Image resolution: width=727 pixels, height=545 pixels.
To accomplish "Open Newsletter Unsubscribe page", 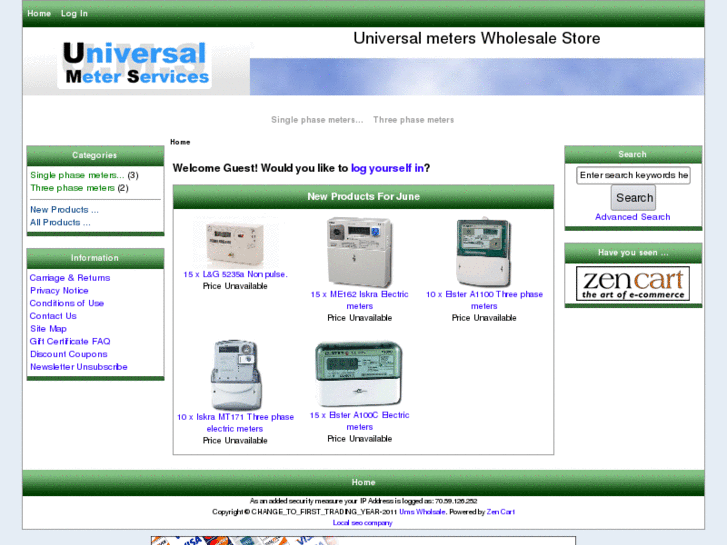I will 79,367.
